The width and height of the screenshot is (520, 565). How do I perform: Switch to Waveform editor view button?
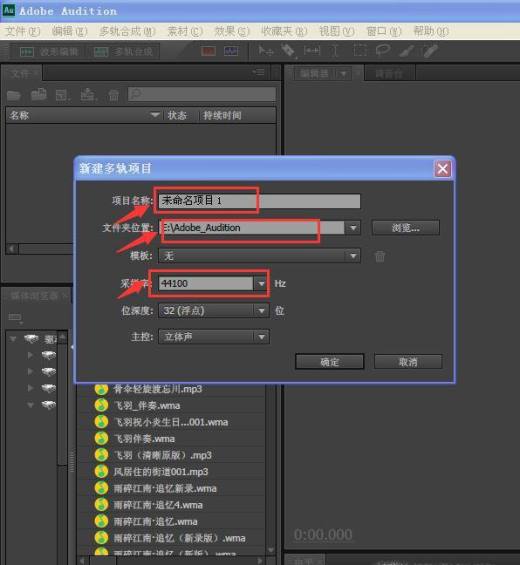49,52
